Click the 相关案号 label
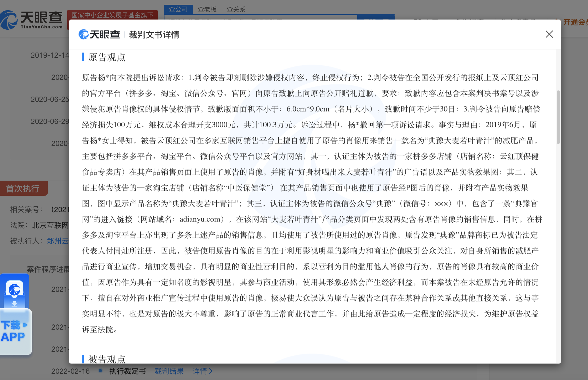588x380 pixels. click(26, 209)
